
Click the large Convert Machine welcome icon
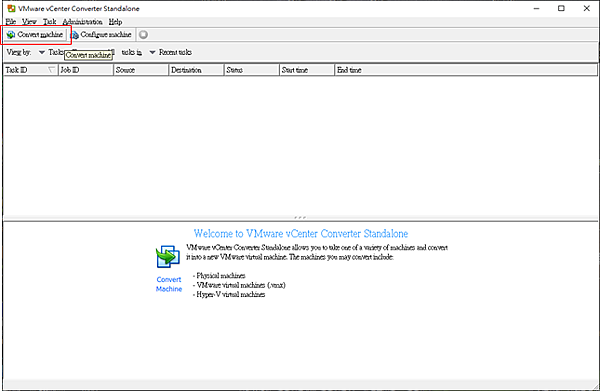click(168, 257)
